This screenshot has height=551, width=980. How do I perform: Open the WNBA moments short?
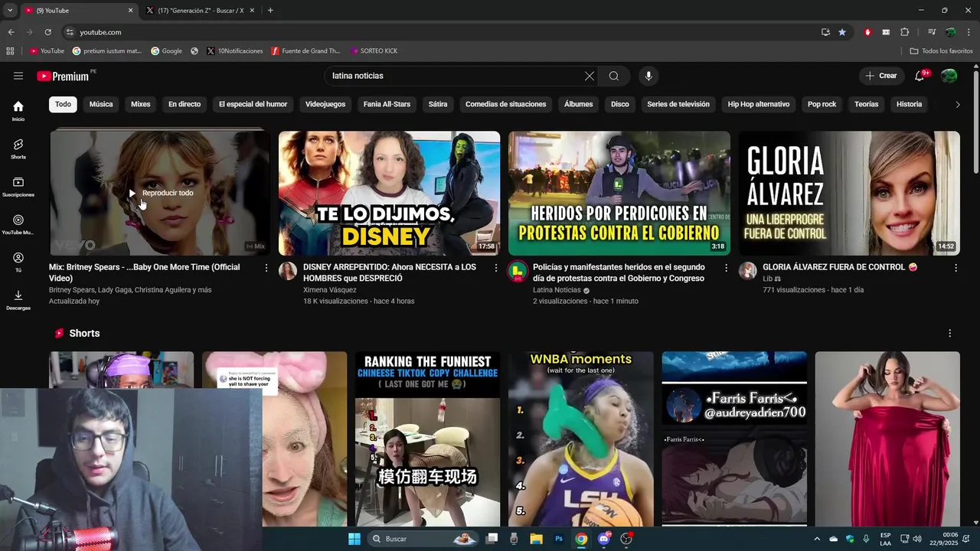(581, 439)
